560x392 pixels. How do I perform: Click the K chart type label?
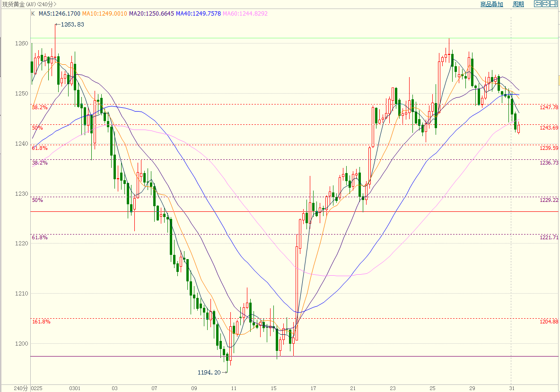coord(33,14)
